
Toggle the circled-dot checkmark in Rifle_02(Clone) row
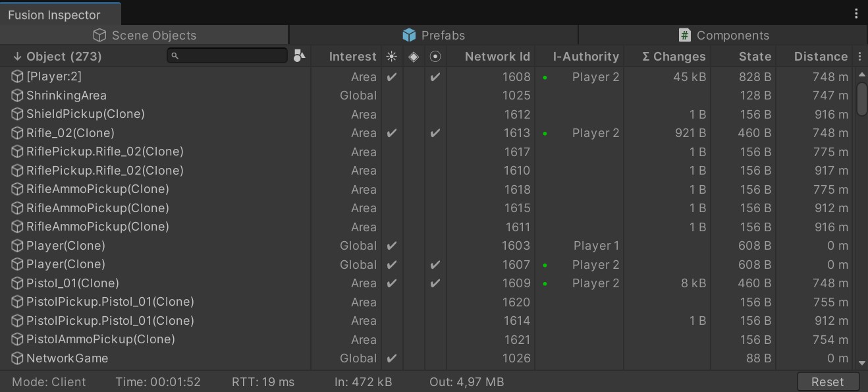pos(435,133)
